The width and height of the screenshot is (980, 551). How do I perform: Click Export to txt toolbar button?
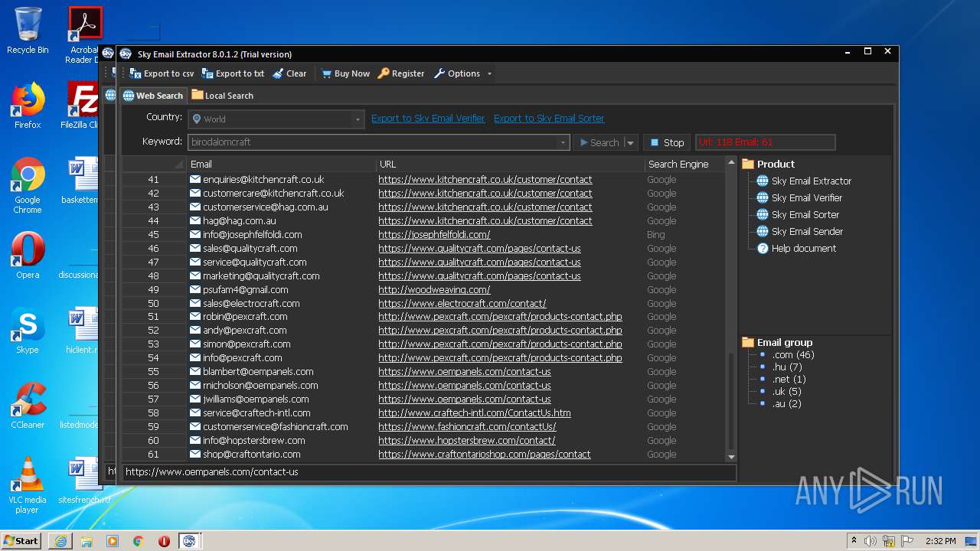point(233,73)
